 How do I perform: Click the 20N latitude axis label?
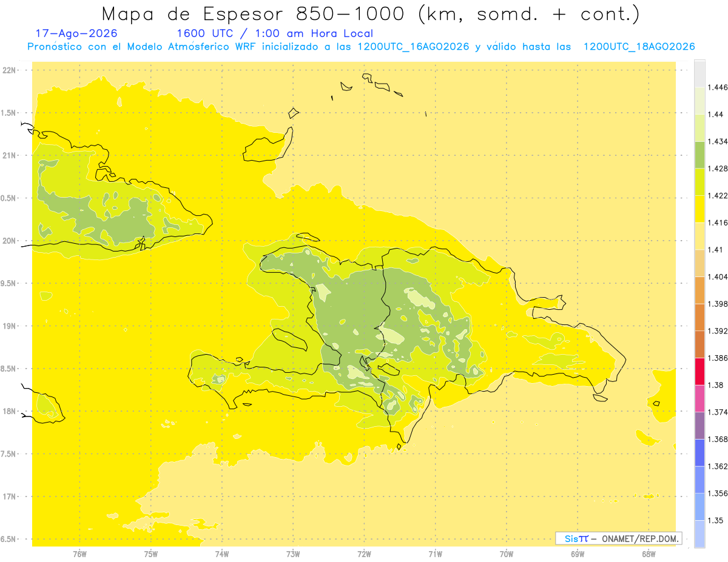coord(8,241)
